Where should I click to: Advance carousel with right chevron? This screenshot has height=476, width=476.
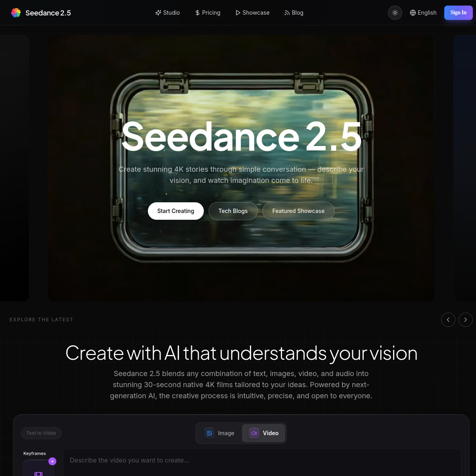click(x=466, y=320)
